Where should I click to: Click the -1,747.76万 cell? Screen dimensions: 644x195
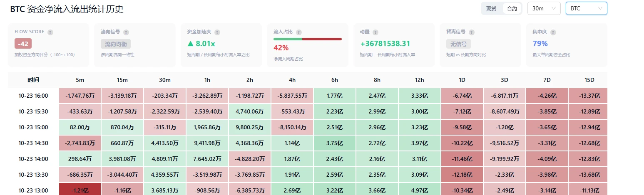[x=80, y=96]
